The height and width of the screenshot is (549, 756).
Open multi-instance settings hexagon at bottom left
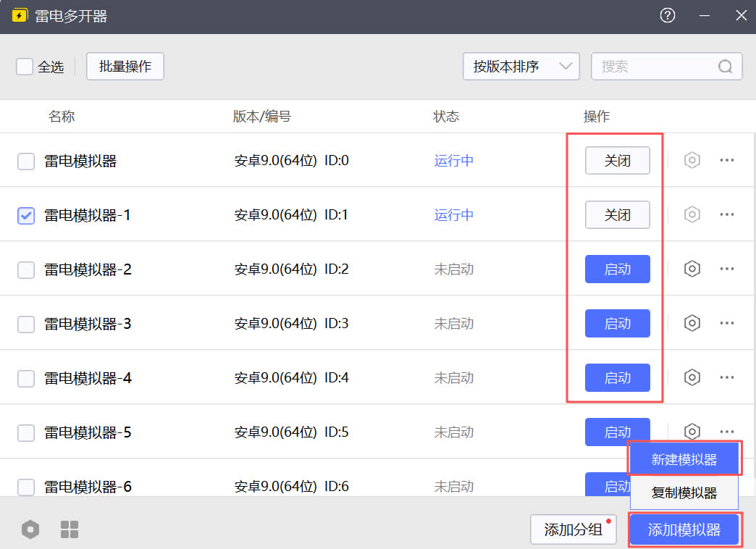coord(30,529)
